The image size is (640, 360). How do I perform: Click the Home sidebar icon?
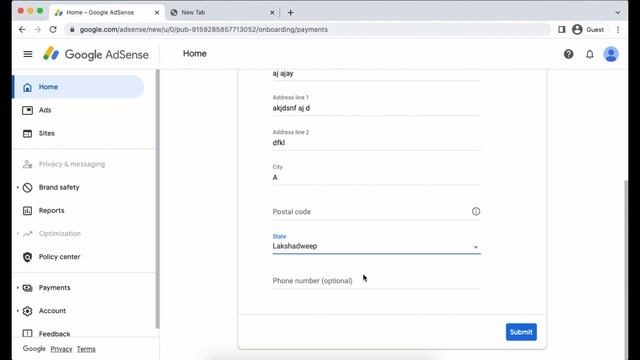(27, 87)
